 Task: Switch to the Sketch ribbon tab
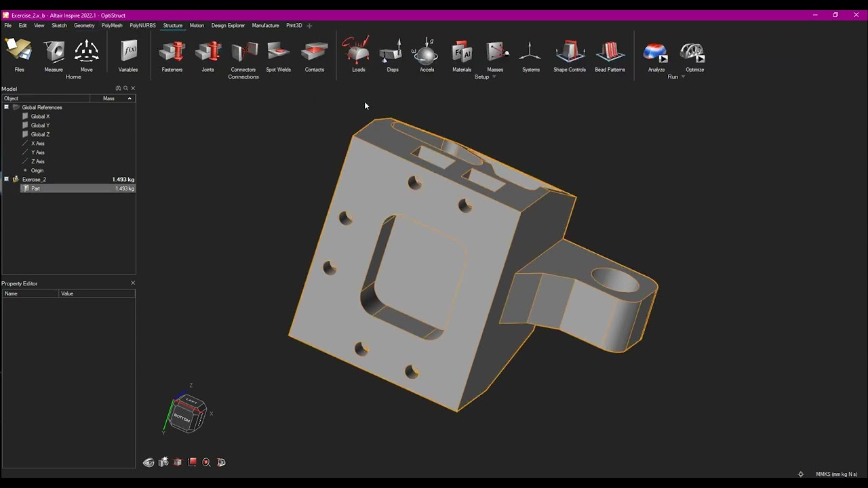coord(60,25)
